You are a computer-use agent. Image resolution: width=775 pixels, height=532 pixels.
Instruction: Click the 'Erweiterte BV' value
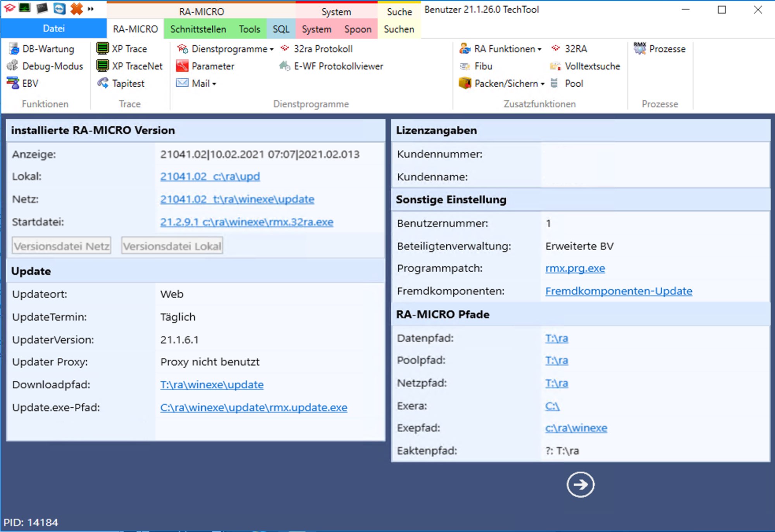click(580, 246)
